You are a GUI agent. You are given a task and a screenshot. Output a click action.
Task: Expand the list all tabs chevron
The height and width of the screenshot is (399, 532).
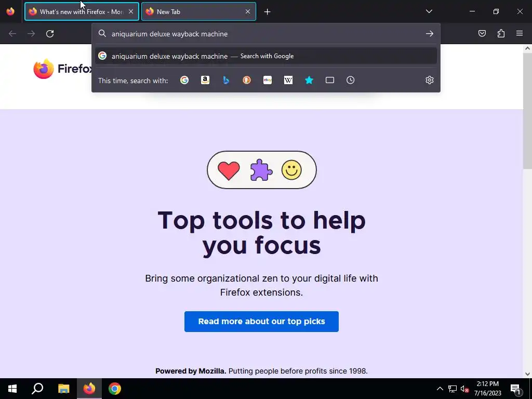[x=429, y=11]
